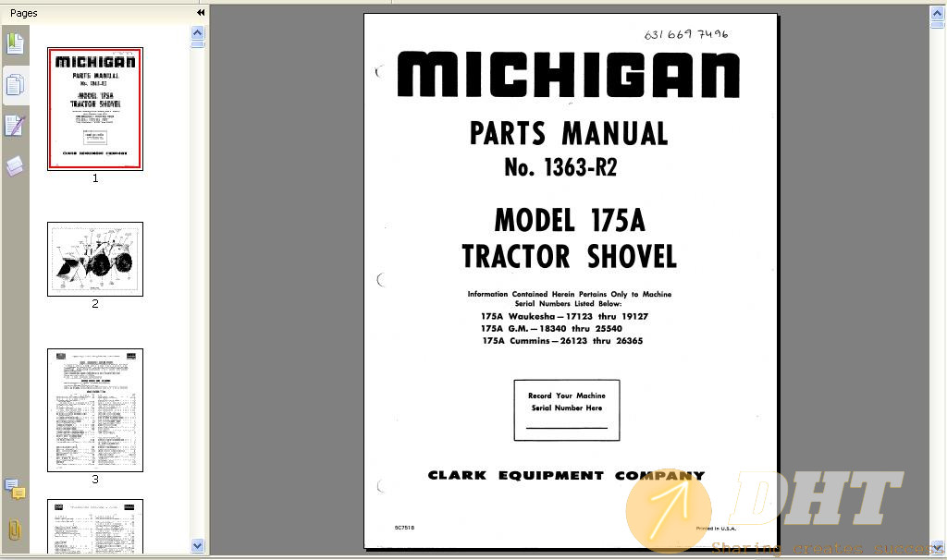Click the "Pages" panel title
947x560 pixels.
tap(23, 13)
